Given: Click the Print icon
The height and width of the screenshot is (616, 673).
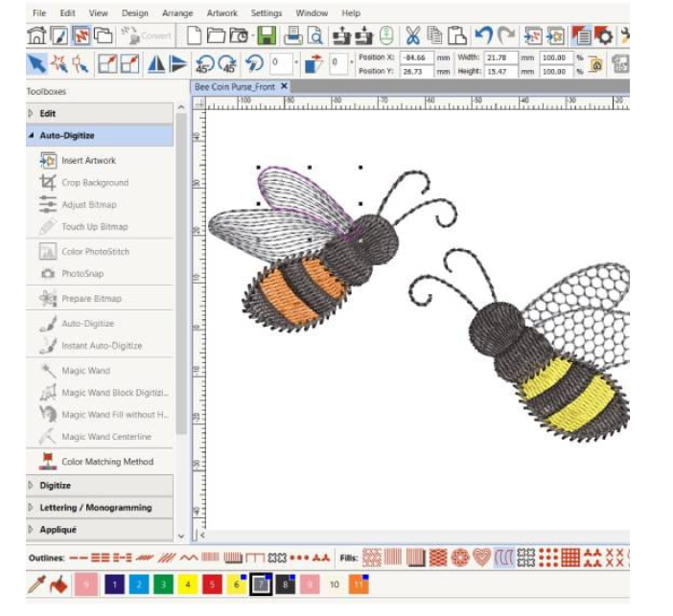Looking at the screenshot, I should pyautogui.click(x=293, y=36).
